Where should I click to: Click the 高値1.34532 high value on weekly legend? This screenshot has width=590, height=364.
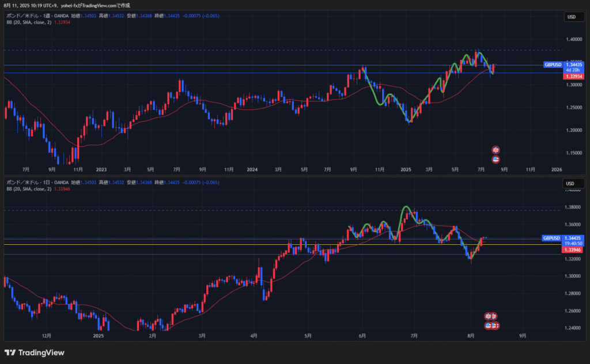click(111, 16)
